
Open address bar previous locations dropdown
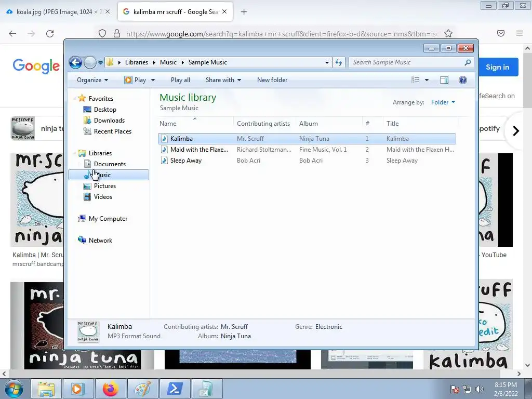click(x=327, y=62)
